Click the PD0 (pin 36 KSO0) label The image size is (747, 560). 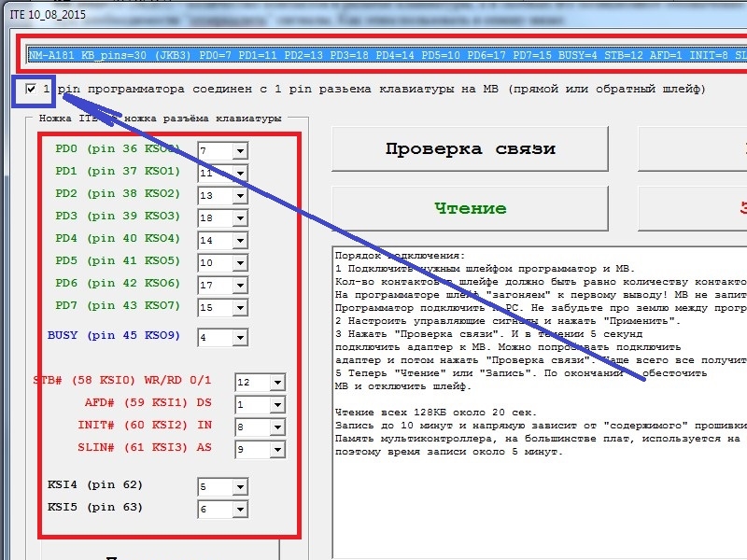coord(118,148)
